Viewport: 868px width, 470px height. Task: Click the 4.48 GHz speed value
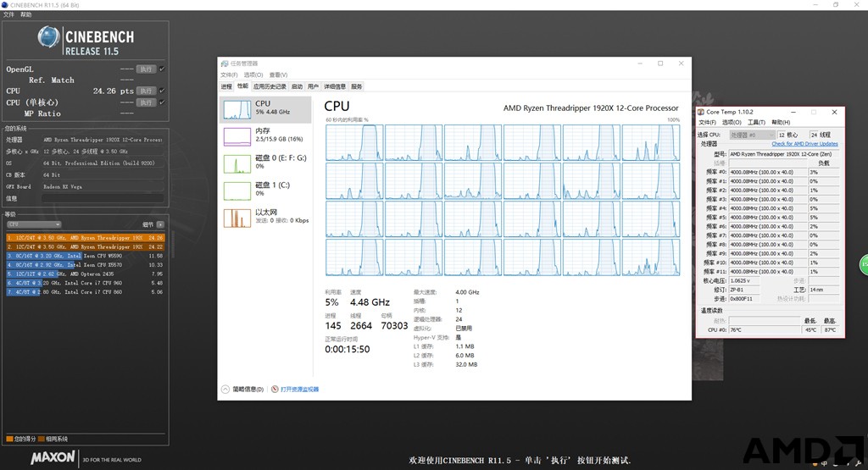370,302
